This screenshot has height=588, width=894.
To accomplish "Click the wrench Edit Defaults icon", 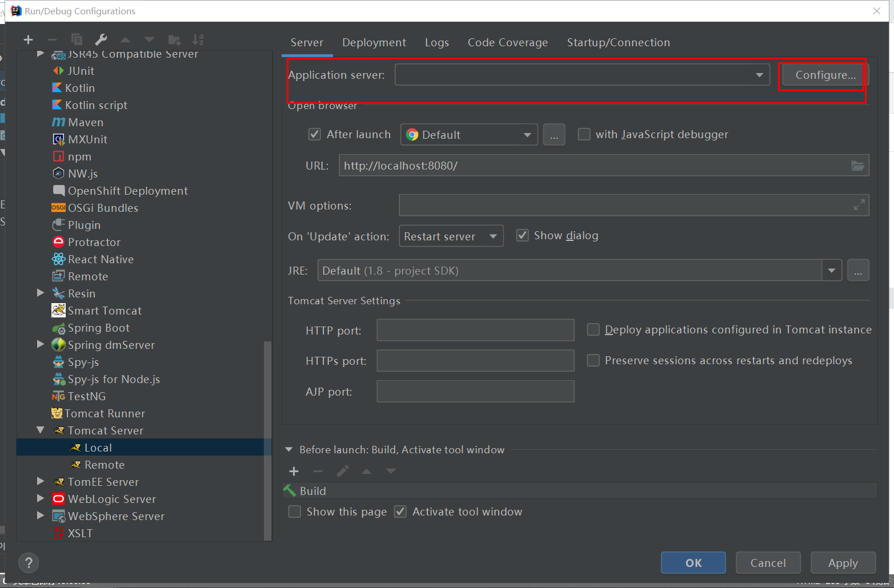I will tap(101, 39).
